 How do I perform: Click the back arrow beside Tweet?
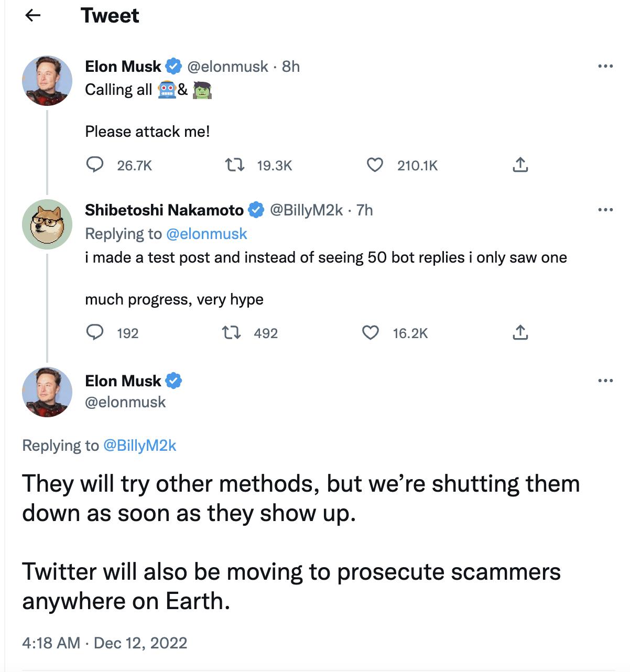[33, 16]
